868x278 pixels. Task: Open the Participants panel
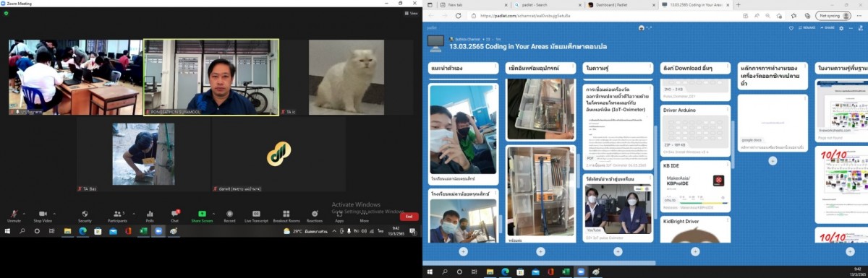point(117,216)
